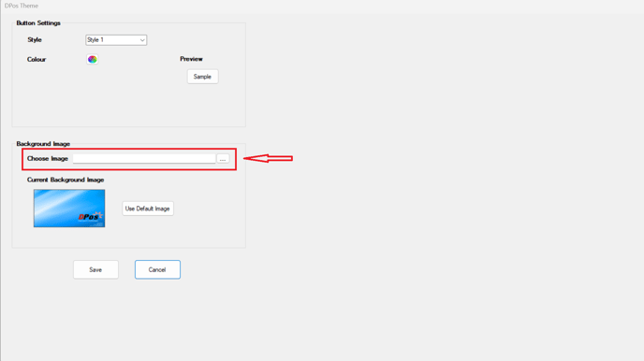Click the Background Image group header
644x361 pixels.
(x=43, y=144)
